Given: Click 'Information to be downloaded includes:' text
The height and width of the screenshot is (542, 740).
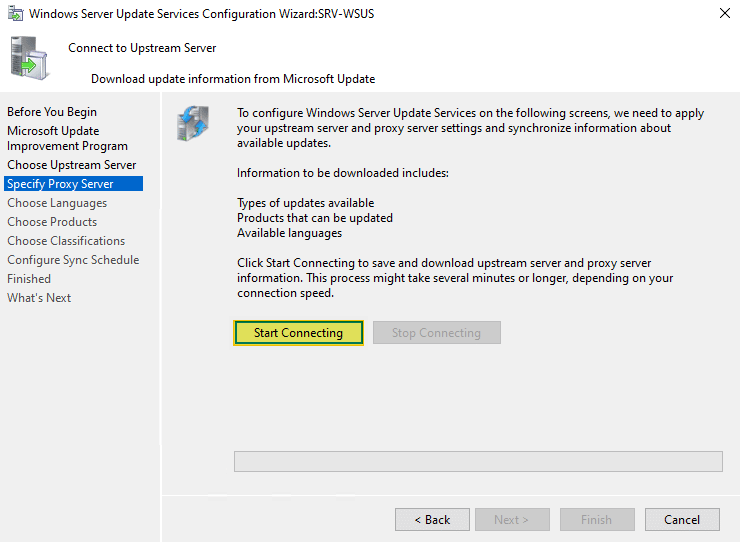Looking at the screenshot, I should 343,173.
